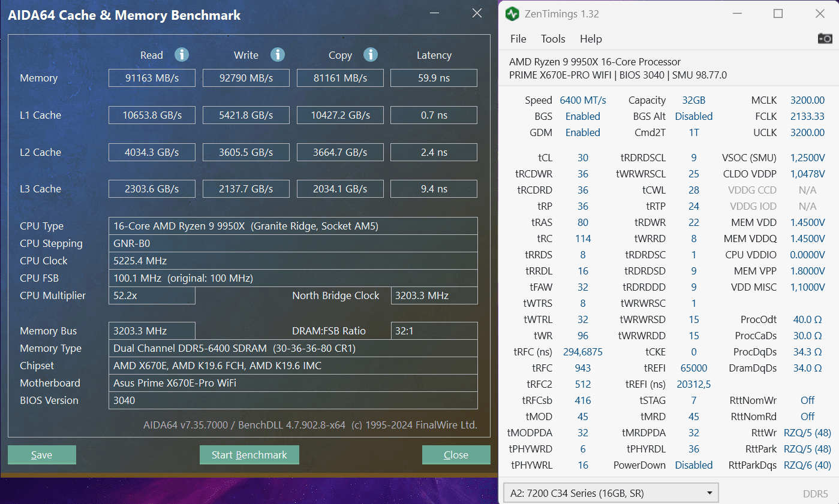Image resolution: width=839 pixels, height=504 pixels.
Task: Click the GDM value Enabled
Action: [x=583, y=132]
